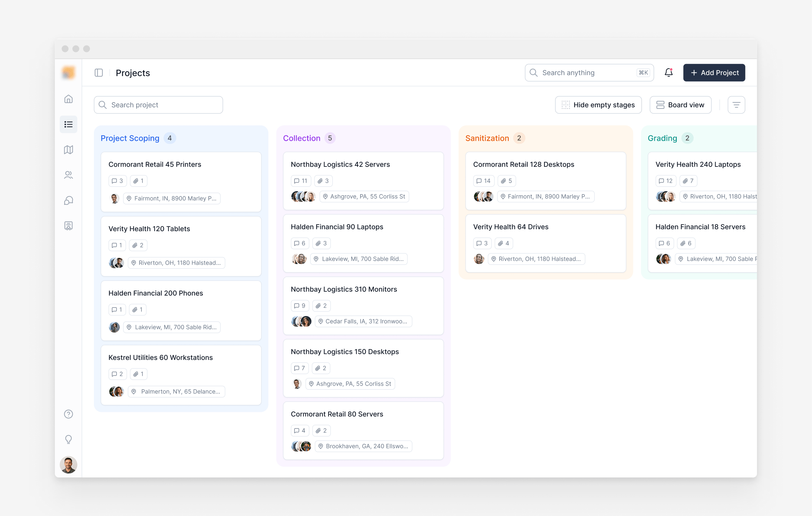Open Cormorant Retail 80 Servers card
Image resolution: width=812 pixels, height=516 pixels.
point(363,430)
